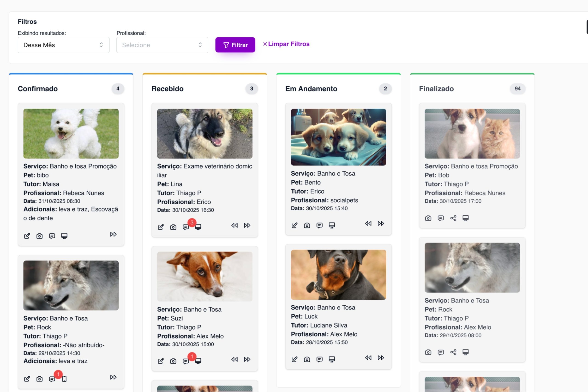Open Profissional Selecione dropdown
The image size is (588, 392).
point(162,45)
